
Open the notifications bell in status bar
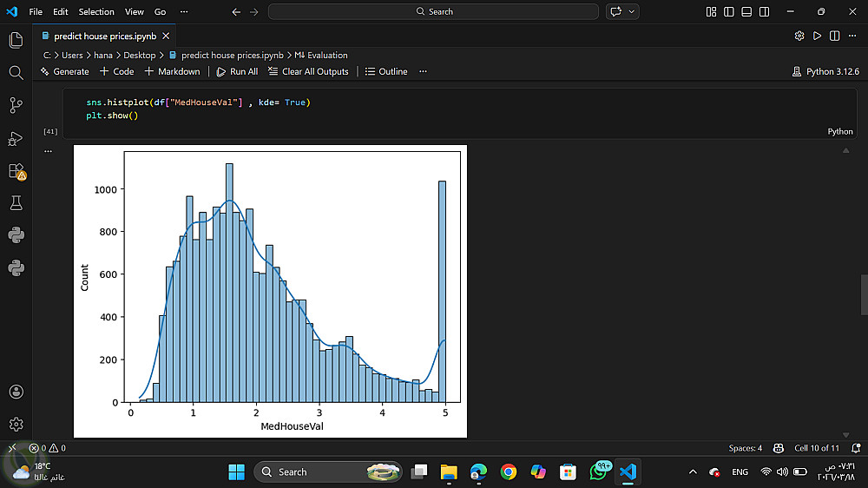click(856, 448)
